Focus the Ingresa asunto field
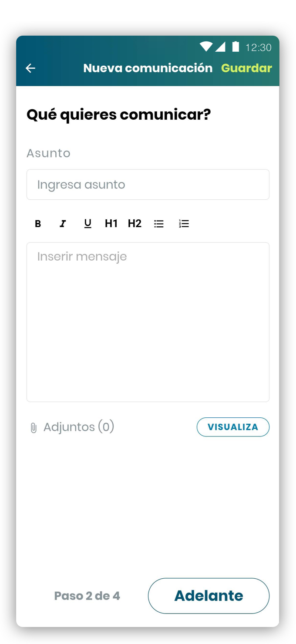Image resolution: width=296 pixels, height=644 pixels. [148, 184]
